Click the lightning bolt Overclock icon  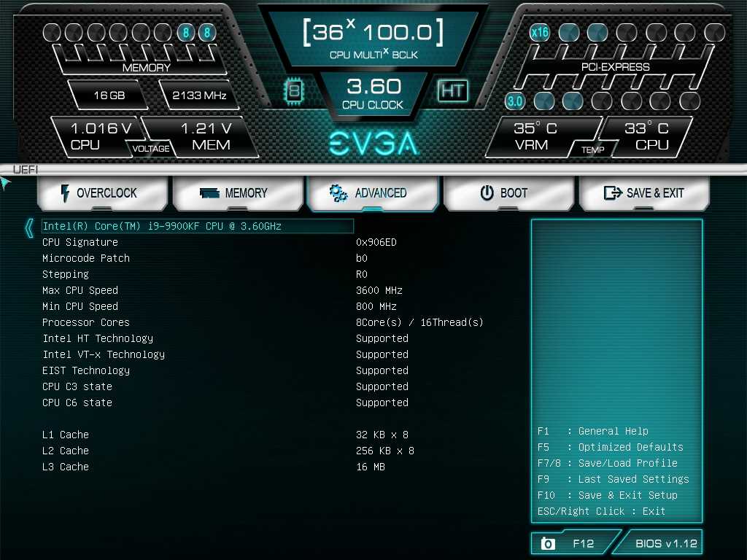click(65, 193)
